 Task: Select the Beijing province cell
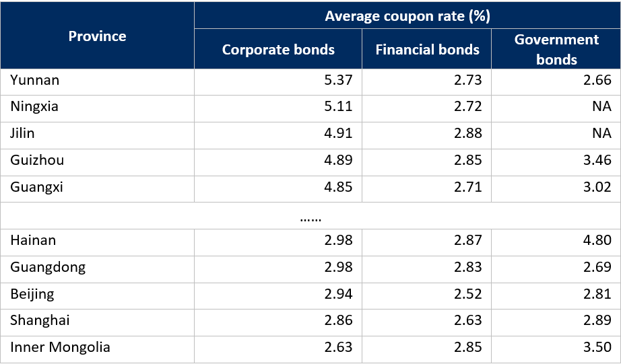coord(32,294)
